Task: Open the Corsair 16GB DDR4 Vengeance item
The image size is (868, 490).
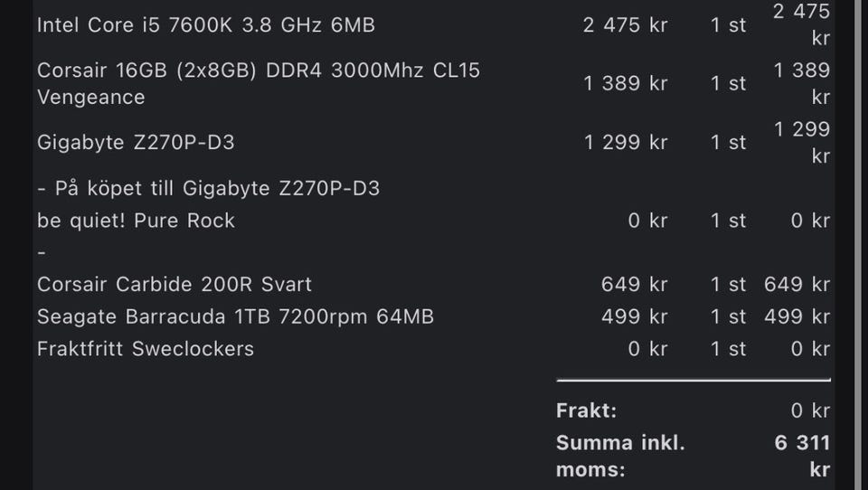Action: click(x=258, y=83)
